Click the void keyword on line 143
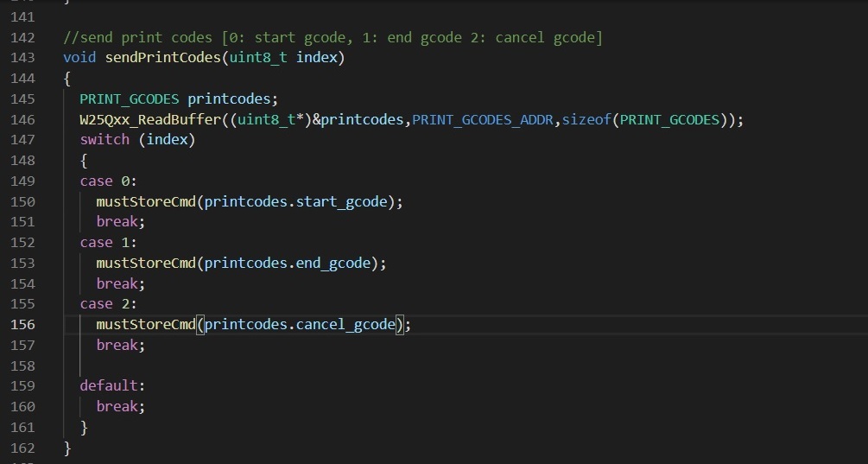Screen dimensions: 868x464 click(x=79, y=58)
